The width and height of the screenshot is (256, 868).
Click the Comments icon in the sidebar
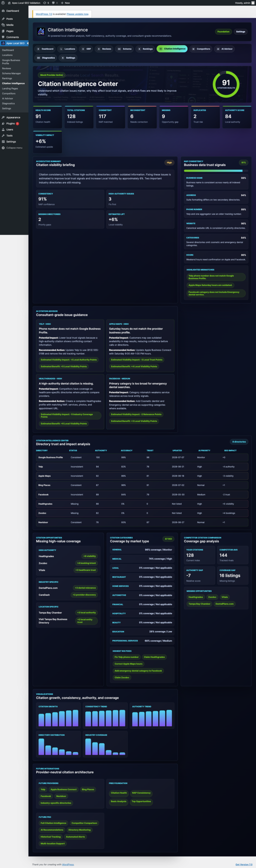(x=3, y=37)
